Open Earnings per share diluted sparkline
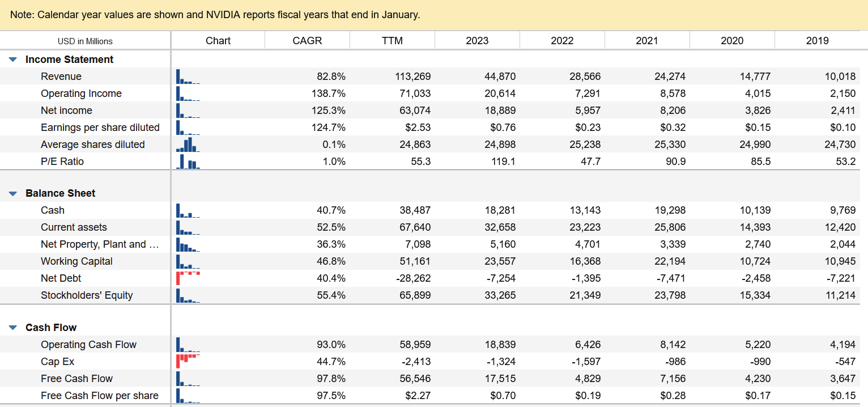 [x=188, y=128]
